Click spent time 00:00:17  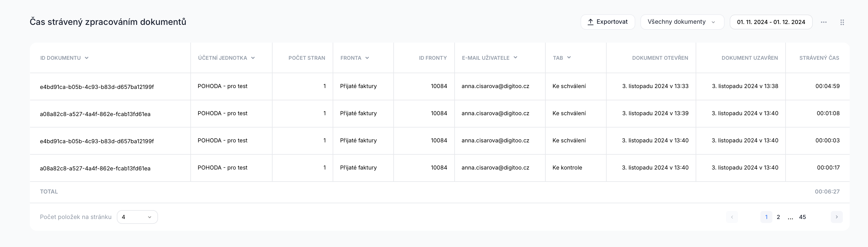tap(828, 168)
